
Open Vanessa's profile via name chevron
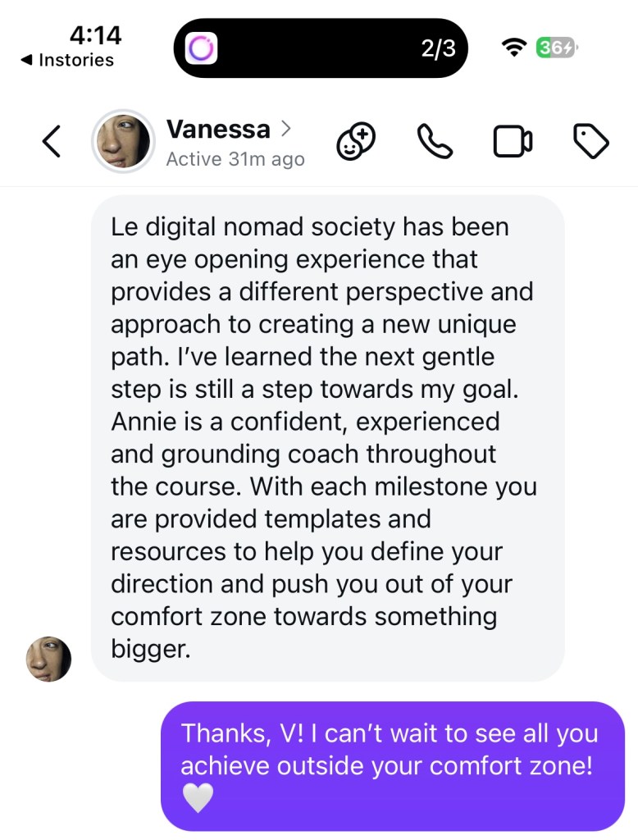click(286, 129)
